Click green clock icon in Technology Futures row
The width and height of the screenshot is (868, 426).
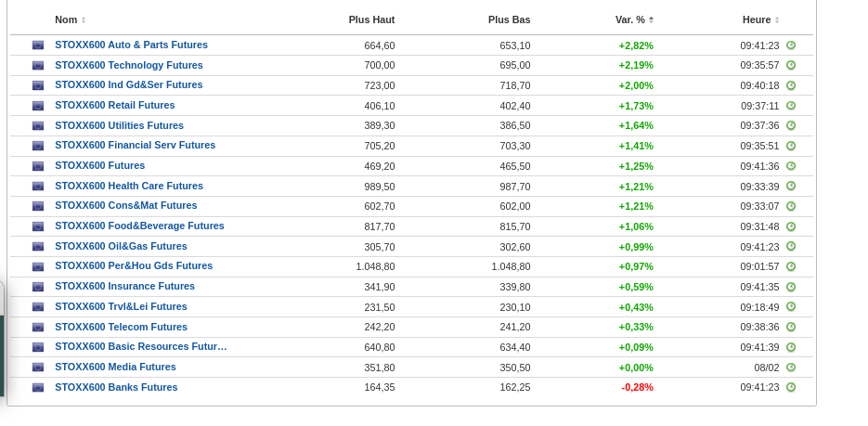pyautogui.click(x=791, y=65)
